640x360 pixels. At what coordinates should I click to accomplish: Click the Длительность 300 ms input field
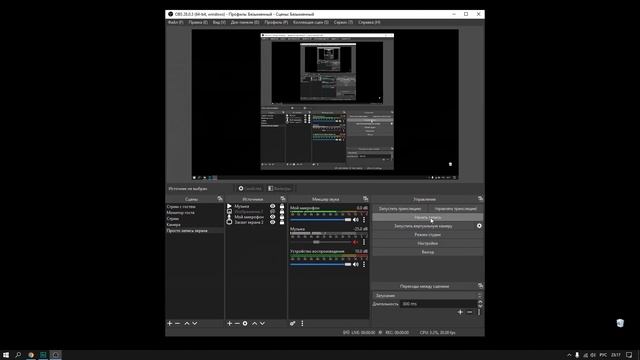[438, 304]
